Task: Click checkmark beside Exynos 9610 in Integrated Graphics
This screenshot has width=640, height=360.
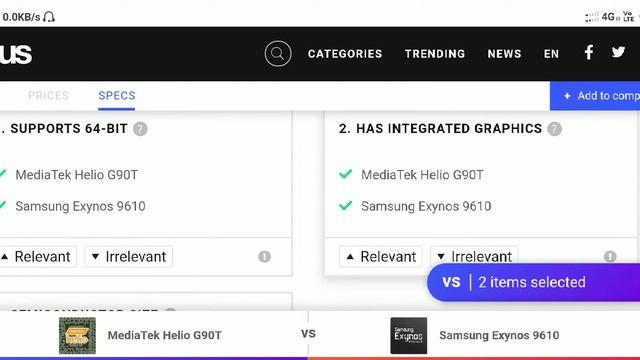Action: (x=345, y=205)
